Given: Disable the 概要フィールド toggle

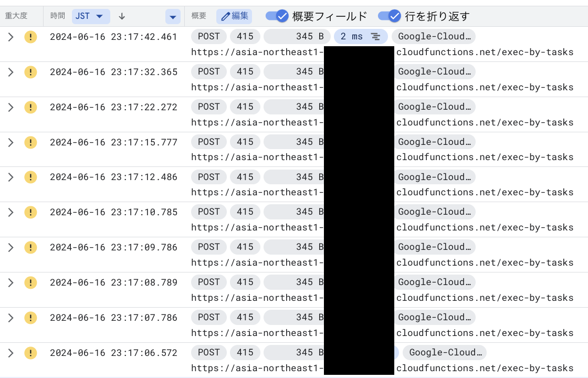Looking at the screenshot, I should [277, 16].
